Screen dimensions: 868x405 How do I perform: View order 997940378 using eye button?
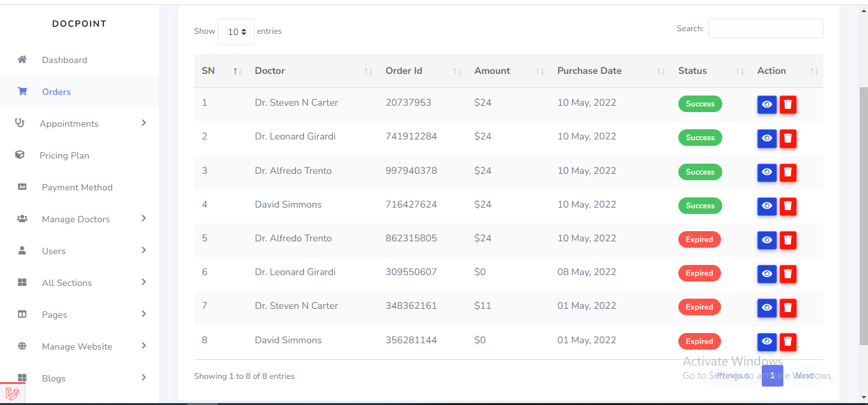[767, 172]
